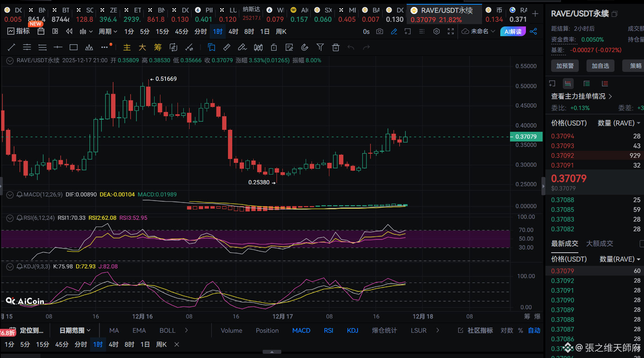
Task: Delete drawings with the trash icon
Action: (x=336, y=47)
